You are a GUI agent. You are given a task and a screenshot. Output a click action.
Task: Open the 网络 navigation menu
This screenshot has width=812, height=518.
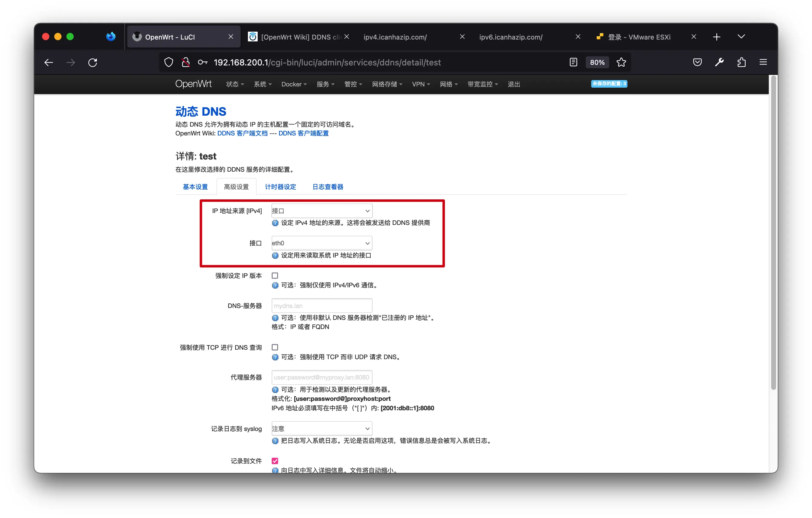tap(448, 84)
